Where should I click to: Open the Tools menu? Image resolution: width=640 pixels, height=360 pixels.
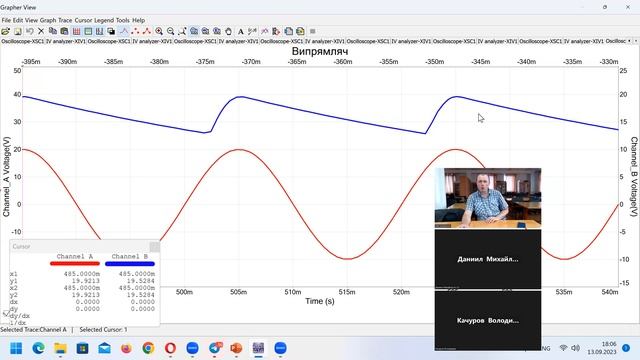tap(122, 20)
